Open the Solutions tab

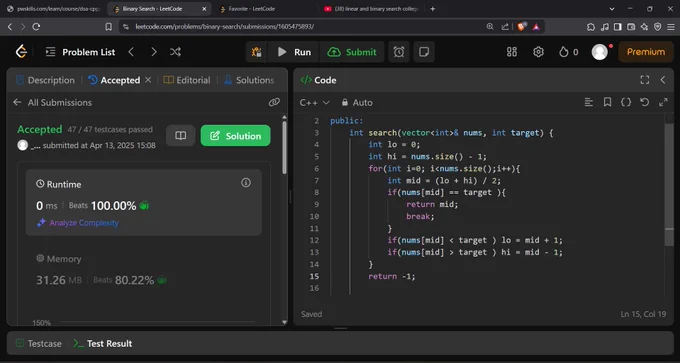(249, 80)
